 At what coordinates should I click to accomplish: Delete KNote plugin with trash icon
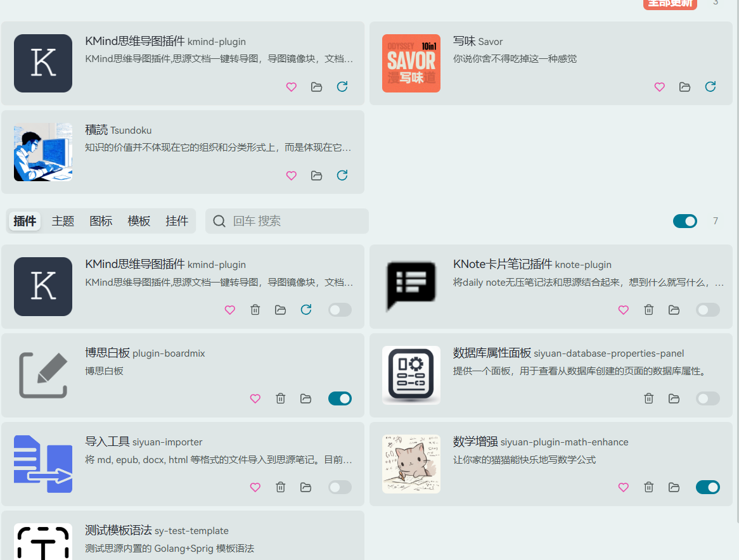pyautogui.click(x=648, y=310)
